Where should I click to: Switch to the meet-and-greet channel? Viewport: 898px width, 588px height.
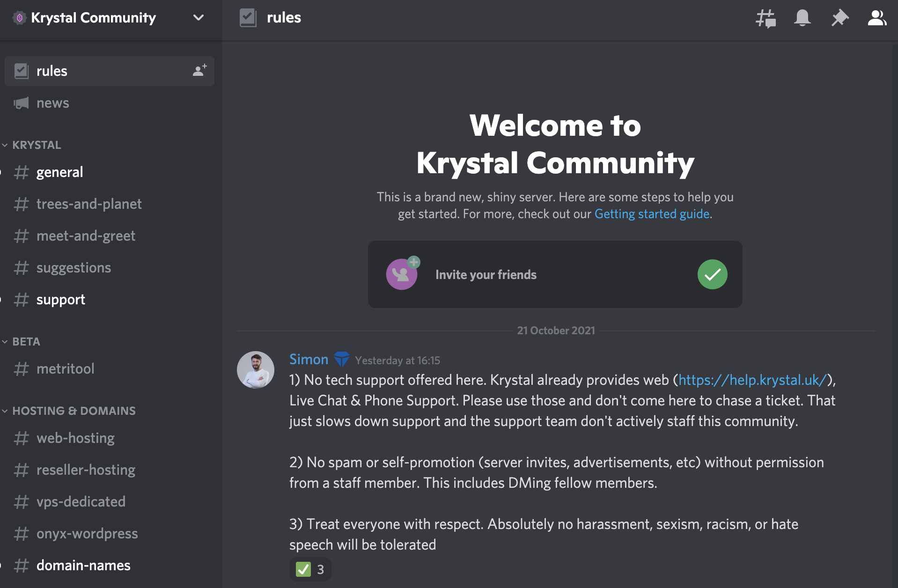point(110,236)
